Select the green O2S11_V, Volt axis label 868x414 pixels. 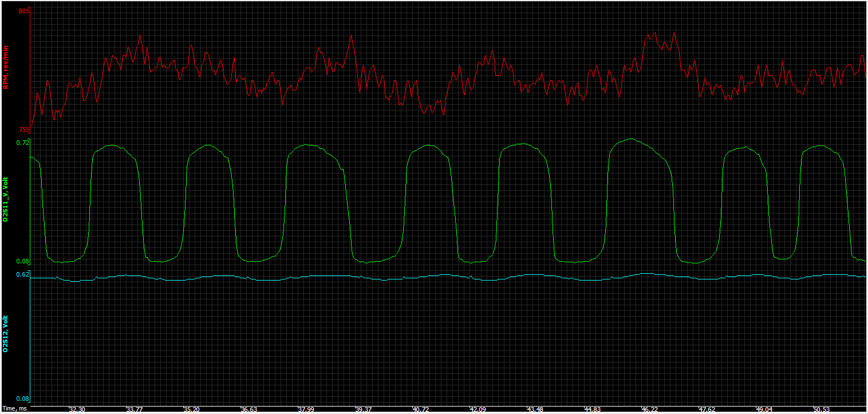6,200
